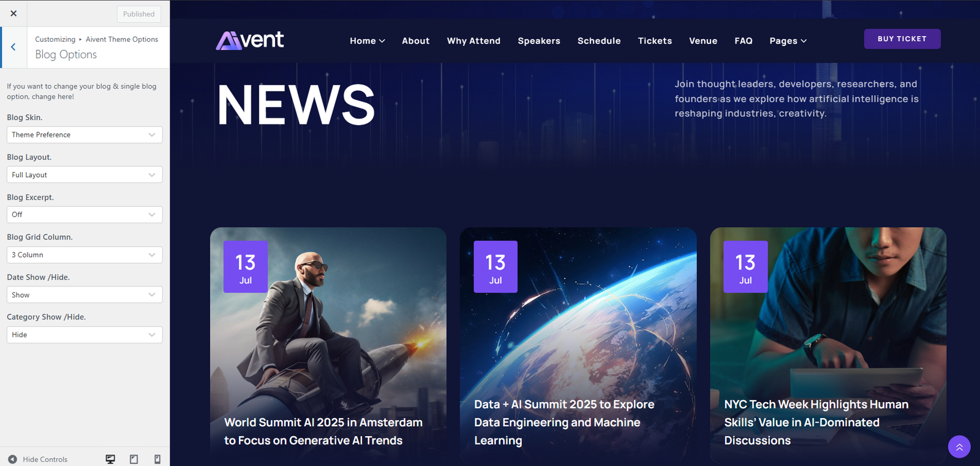Click the 'Blog Options' section title
This screenshot has height=466, width=980.
point(66,55)
